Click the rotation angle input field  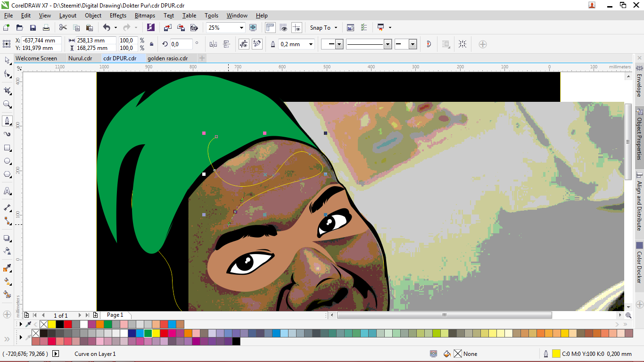click(181, 44)
